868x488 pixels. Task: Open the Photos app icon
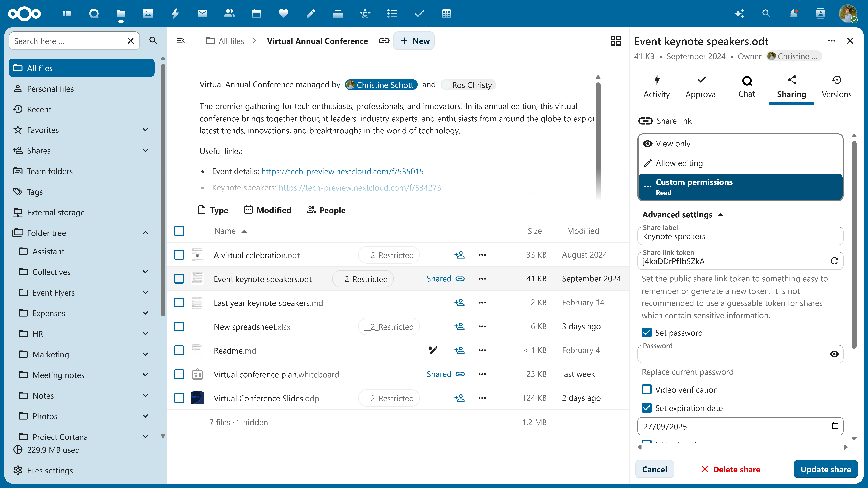click(x=148, y=14)
